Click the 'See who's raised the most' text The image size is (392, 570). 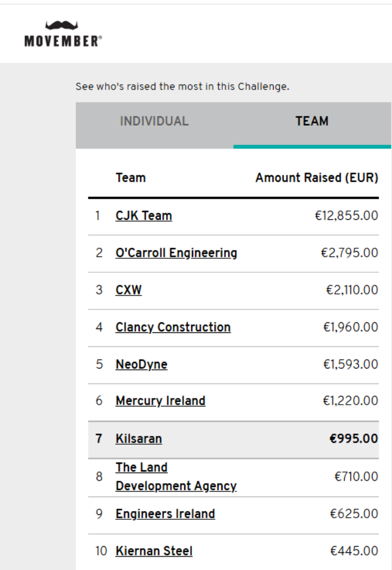click(182, 87)
